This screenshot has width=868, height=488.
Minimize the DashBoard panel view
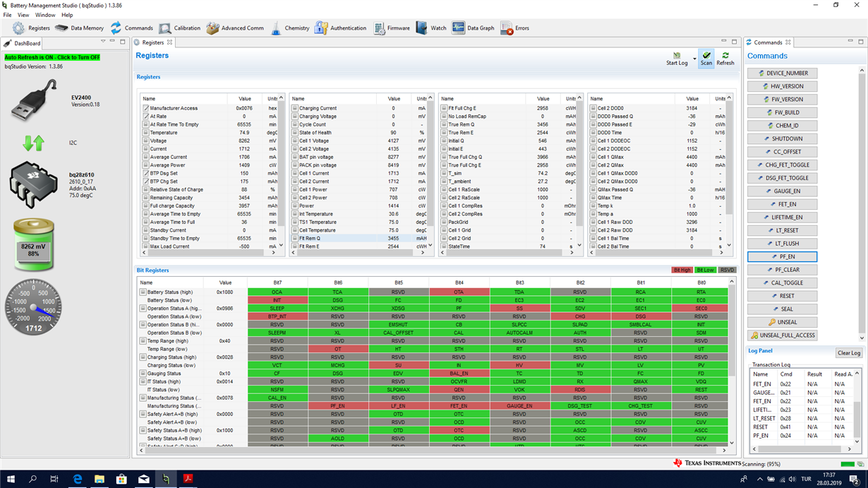point(113,42)
